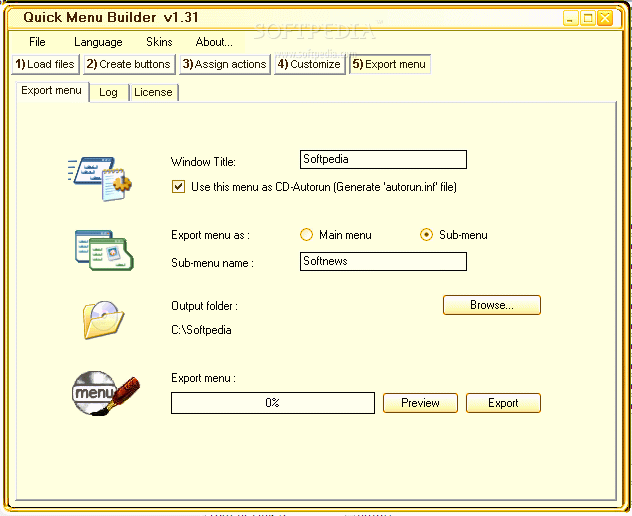Go to step 1) Load files
This screenshot has width=632, height=516.
(x=45, y=64)
